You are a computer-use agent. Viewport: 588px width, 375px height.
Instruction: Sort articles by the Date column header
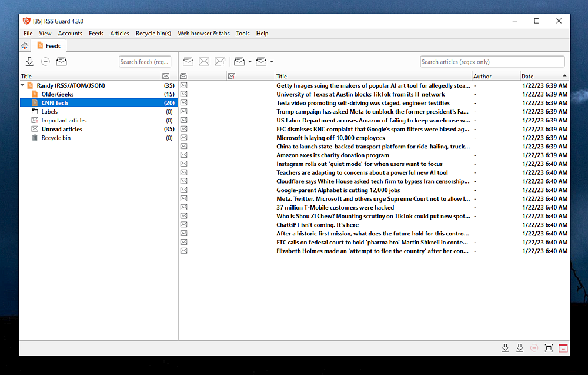tap(544, 76)
